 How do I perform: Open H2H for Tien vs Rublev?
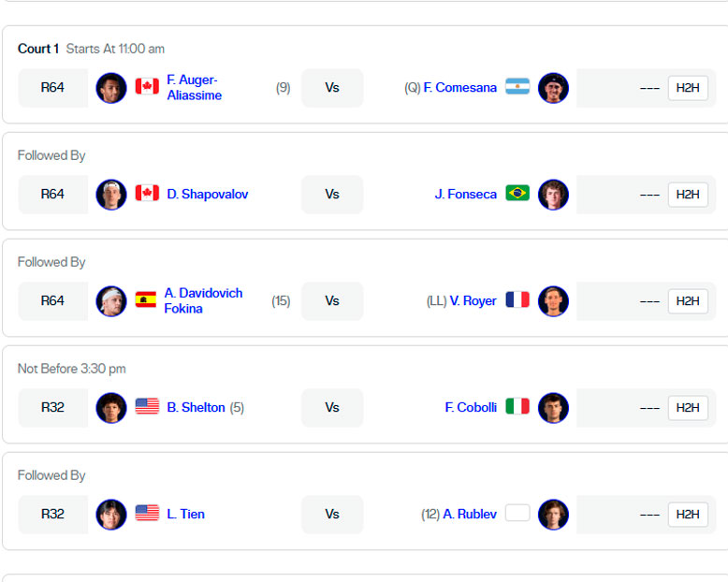pos(688,515)
